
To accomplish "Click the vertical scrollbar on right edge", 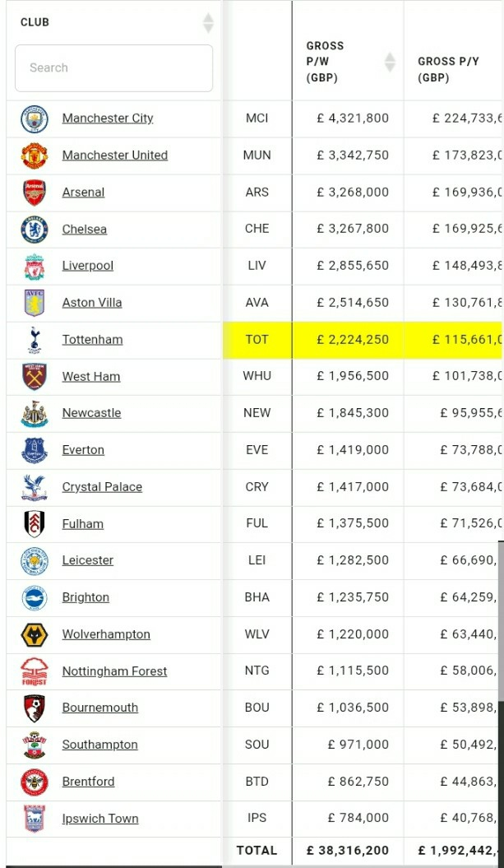I will pos(501,620).
